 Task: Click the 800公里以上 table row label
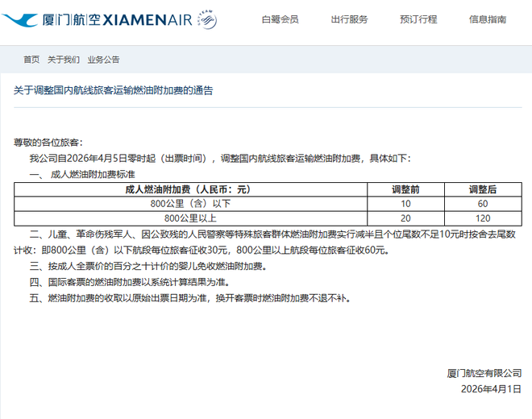[x=189, y=218]
